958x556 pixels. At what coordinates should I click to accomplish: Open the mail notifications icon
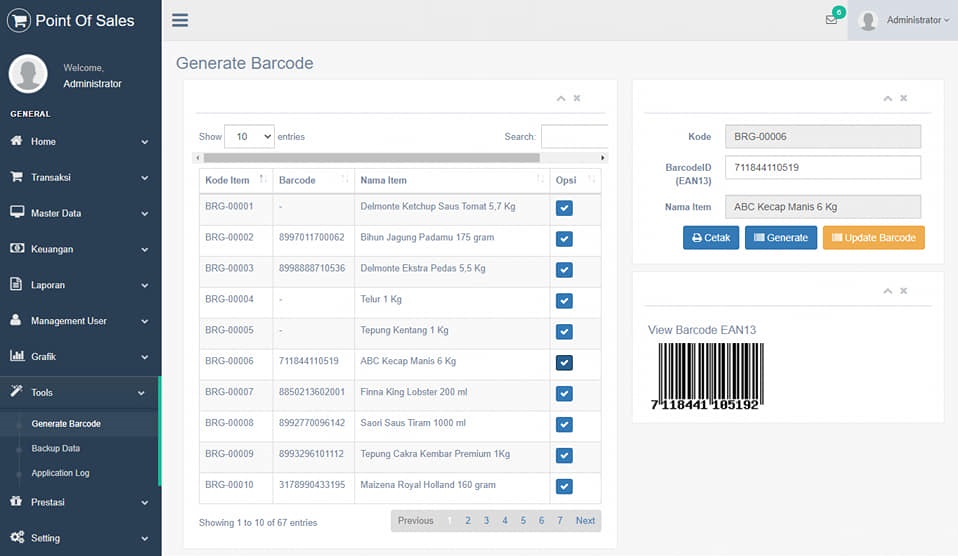click(x=831, y=20)
